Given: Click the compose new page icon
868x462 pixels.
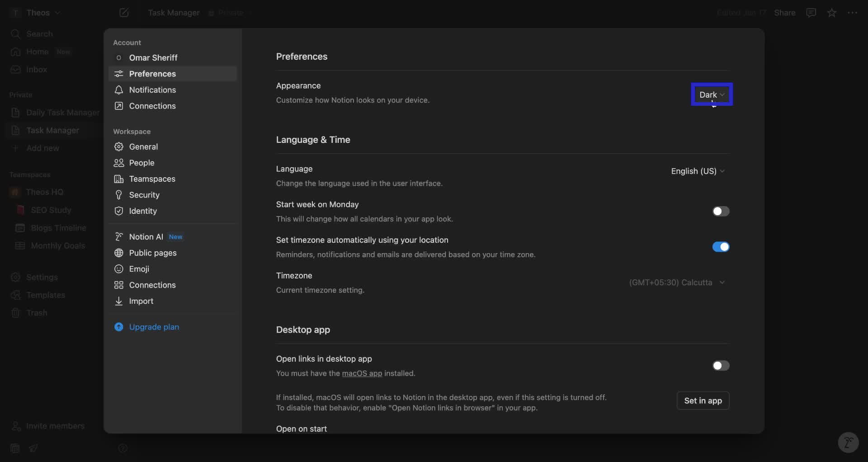Looking at the screenshot, I should 124,12.
